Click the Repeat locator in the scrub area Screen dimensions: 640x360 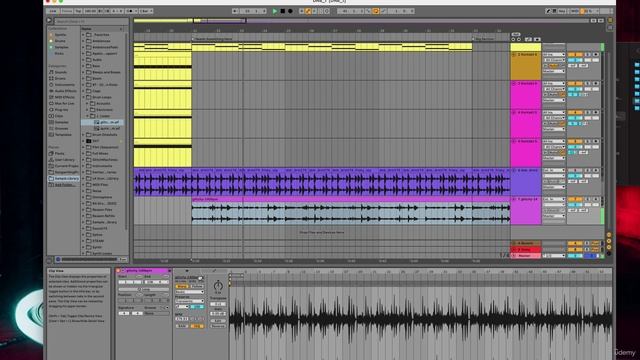coord(213,39)
